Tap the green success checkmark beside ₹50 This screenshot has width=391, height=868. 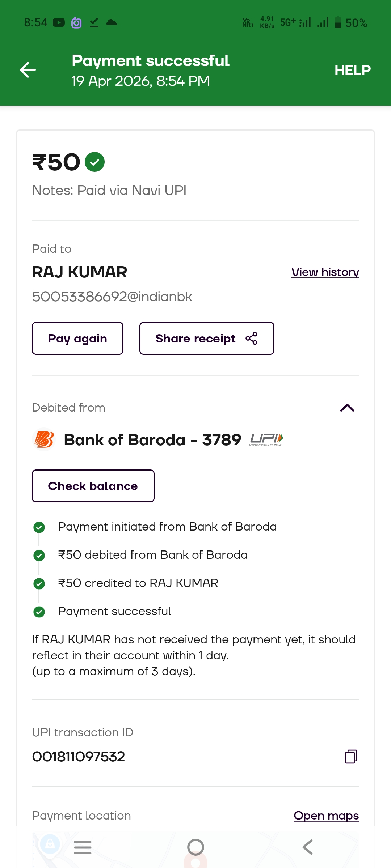coord(94,162)
